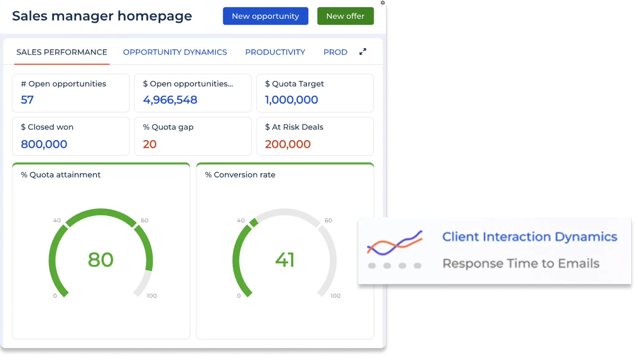
Task: Open the settings gear in the top-right corner
Action: [x=382, y=3]
